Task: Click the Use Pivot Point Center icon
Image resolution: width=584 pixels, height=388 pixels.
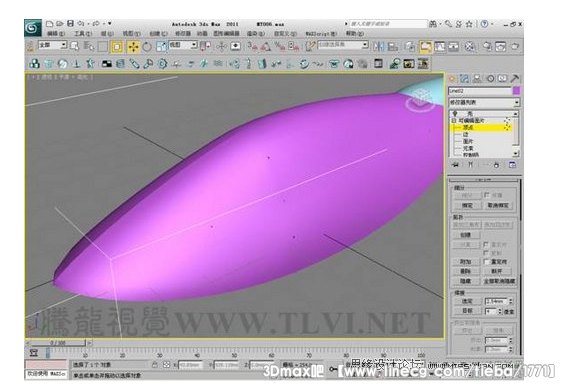Action: pyautogui.click(x=205, y=46)
